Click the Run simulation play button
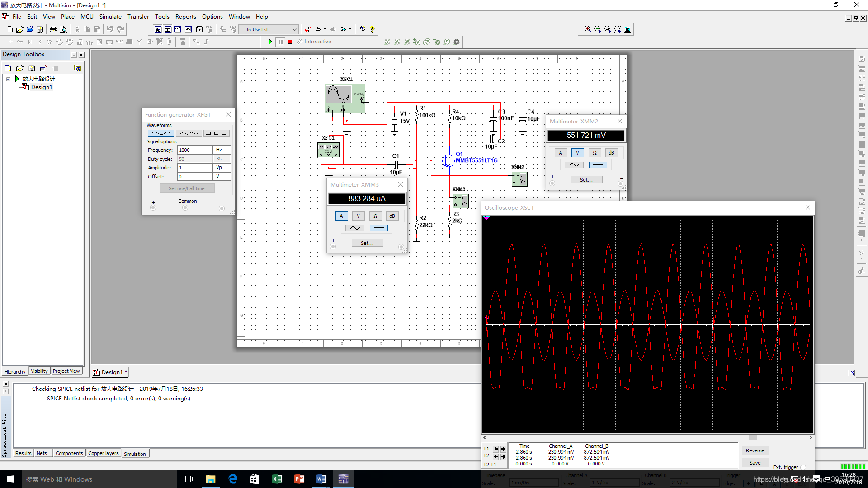This screenshot has width=868, height=488. (270, 42)
